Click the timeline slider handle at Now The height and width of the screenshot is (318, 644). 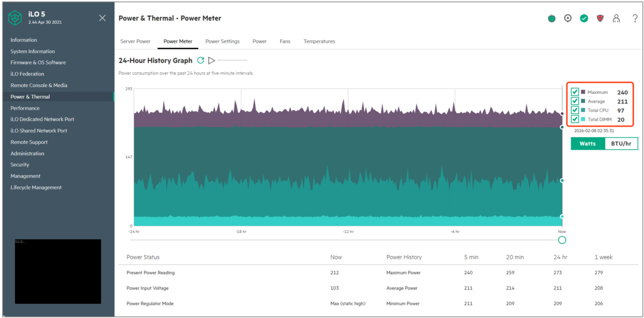pyautogui.click(x=562, y=240)
